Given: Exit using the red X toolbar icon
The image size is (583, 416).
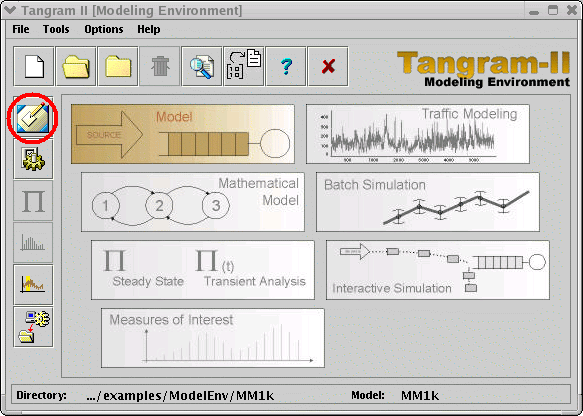Looking at the screenshot, I should tap(328, 66).
